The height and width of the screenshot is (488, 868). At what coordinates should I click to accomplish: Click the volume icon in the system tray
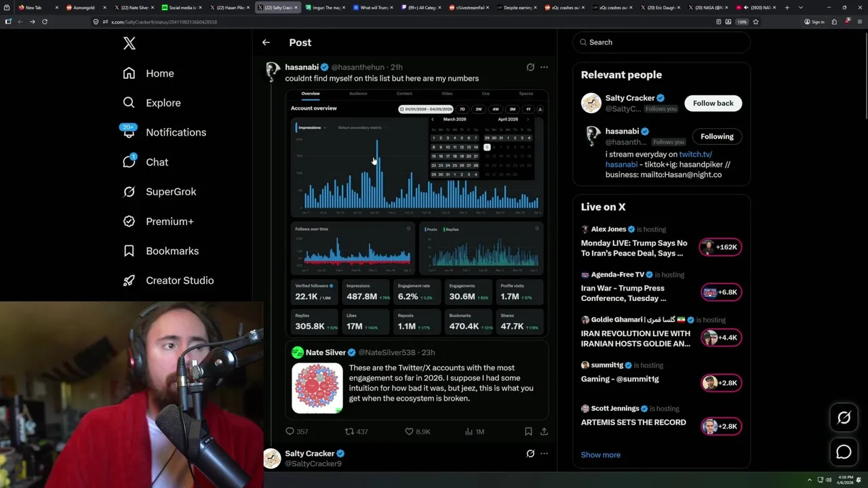pyautogui.click(x=829, y=480)
